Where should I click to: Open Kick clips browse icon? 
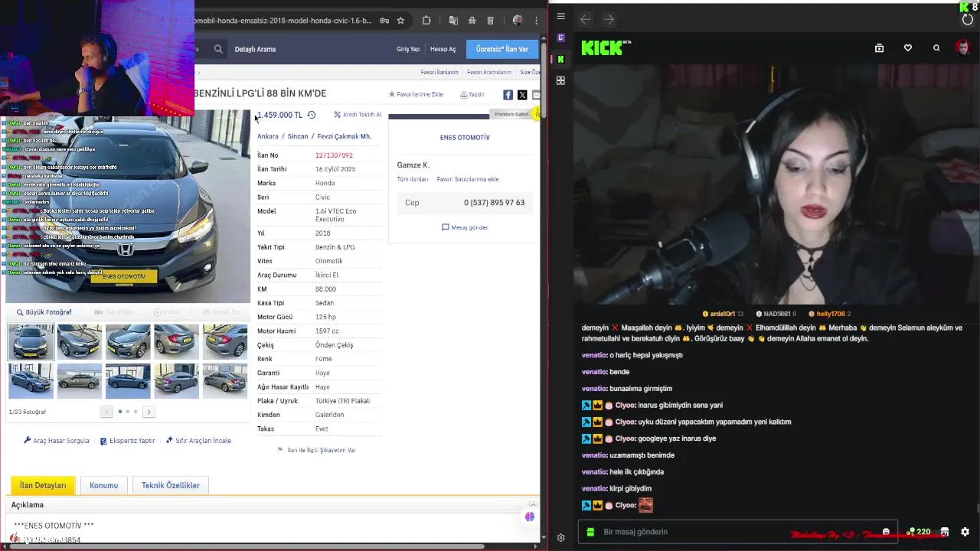tap(879, 48)
